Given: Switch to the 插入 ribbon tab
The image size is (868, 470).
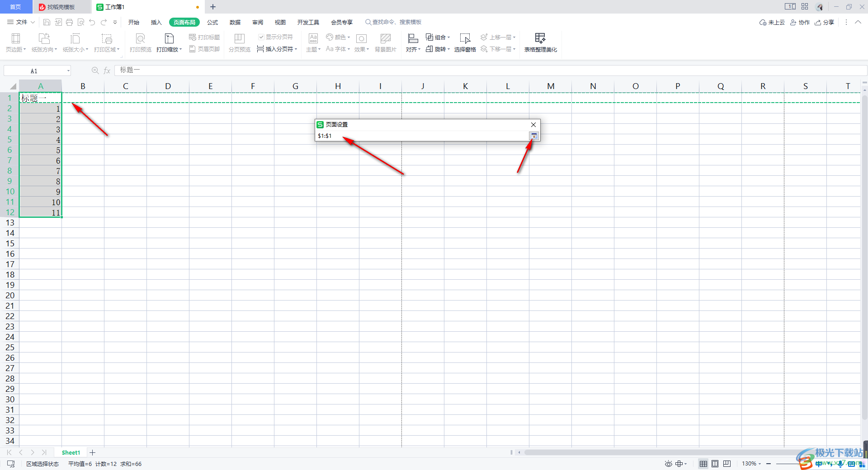Looking at the screenshot, I should 156,22.
